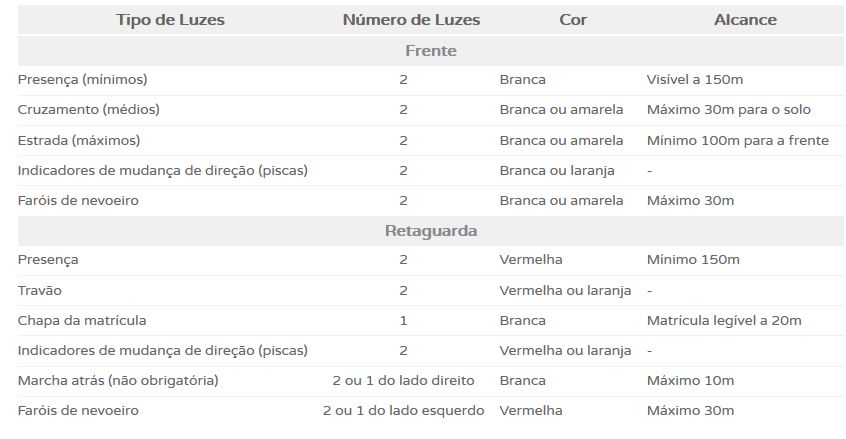This screenshot has width=846, height=439.
Task: Click the "Retaguarda" section heading row
Action: [x=431, y=231]
